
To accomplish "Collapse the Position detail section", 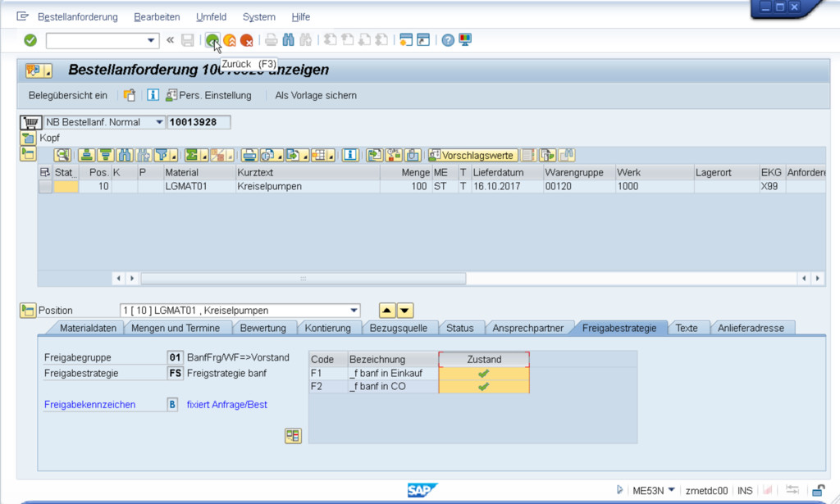I will click(28, 311).
